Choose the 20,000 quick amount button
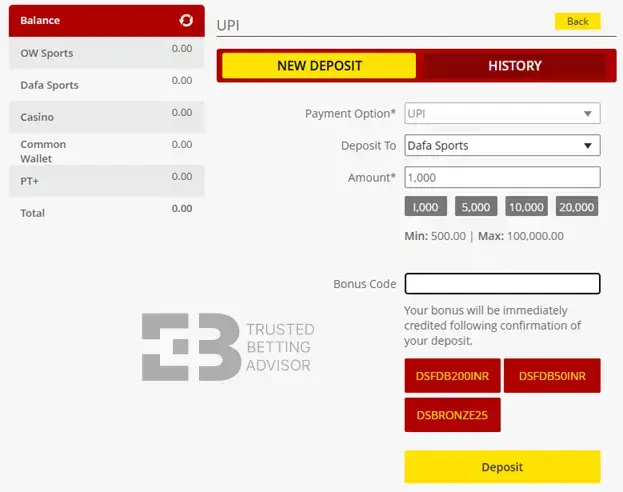Viewport: 623px width, 492px height. tap(577, 207)
